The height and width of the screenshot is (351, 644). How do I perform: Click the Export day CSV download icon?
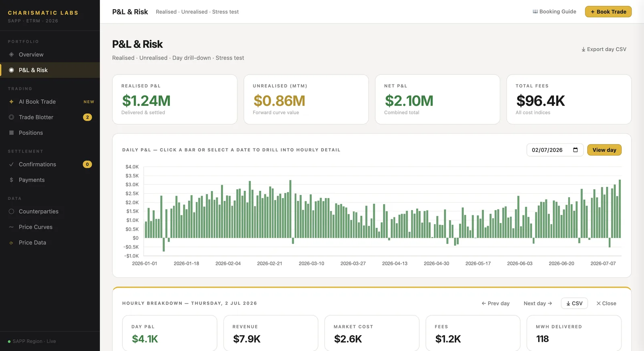pyautogui.click(x=583, y=50)
